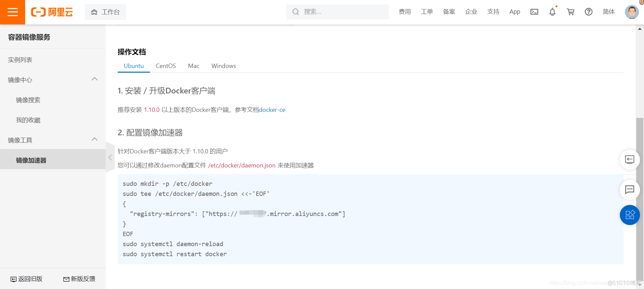Click the 操作文档 heading
This screenshot has width=644, height=289.
click(132, 52)
